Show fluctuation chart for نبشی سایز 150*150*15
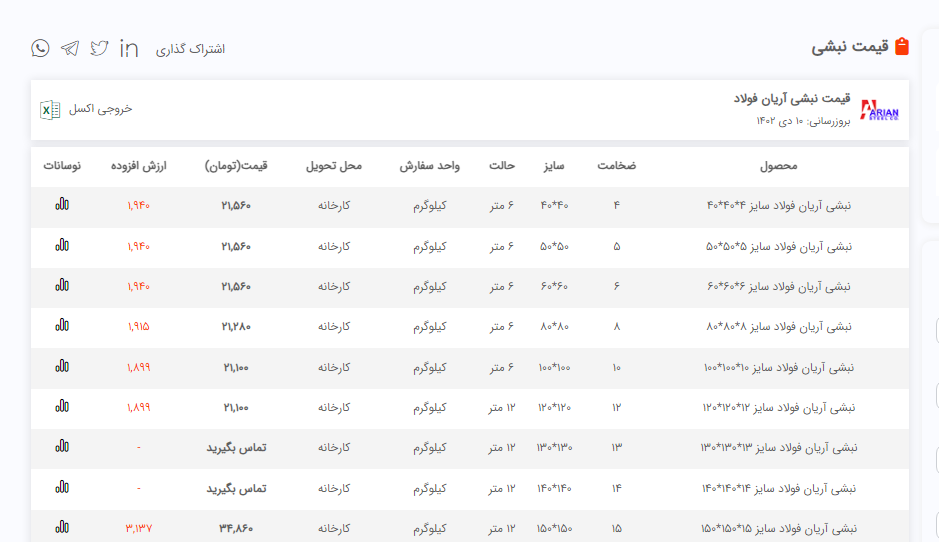 62,527
